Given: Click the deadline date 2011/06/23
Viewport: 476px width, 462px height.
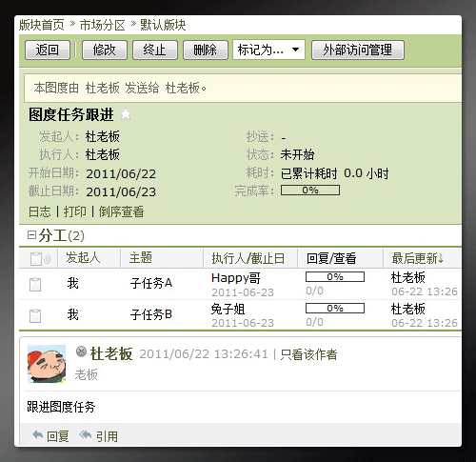Looking at the screenshot, I should click(x=121, y=191).
